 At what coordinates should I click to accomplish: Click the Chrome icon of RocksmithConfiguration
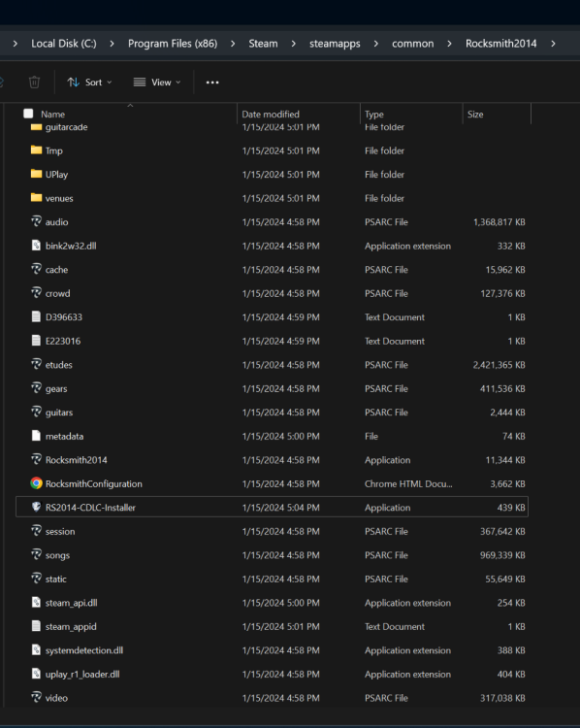(x=36, y=483)
